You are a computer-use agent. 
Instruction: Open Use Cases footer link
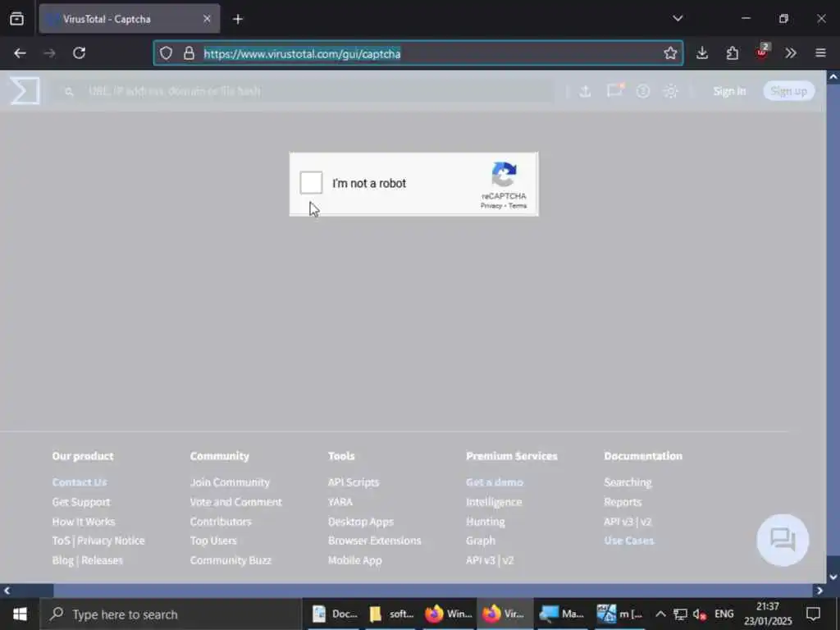629,541
